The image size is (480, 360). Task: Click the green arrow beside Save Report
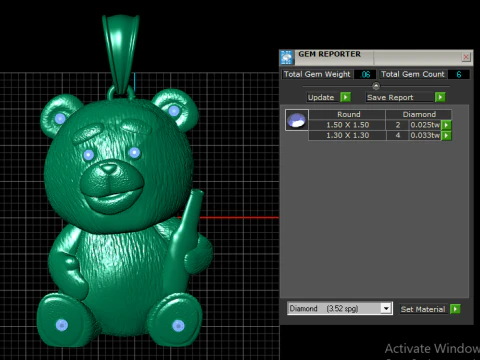[x=440, y=97]
